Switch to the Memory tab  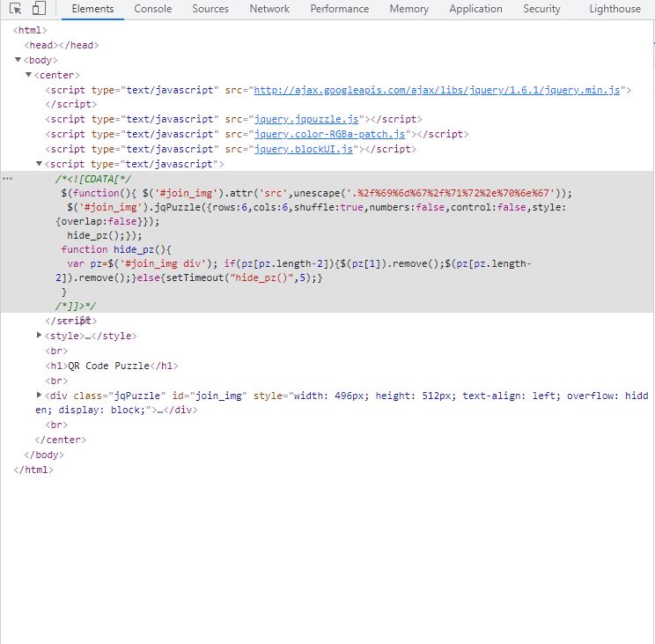409,9
